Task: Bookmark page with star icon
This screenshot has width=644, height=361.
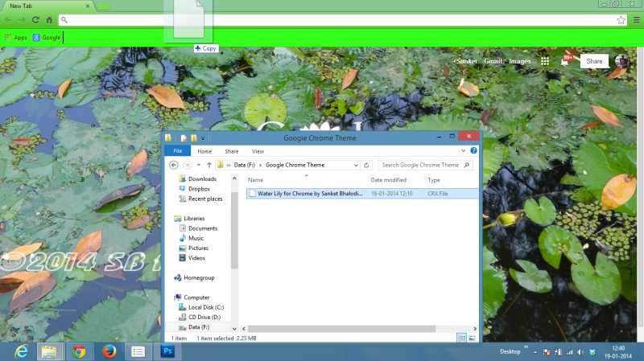Action: click(x=621, y=20)
